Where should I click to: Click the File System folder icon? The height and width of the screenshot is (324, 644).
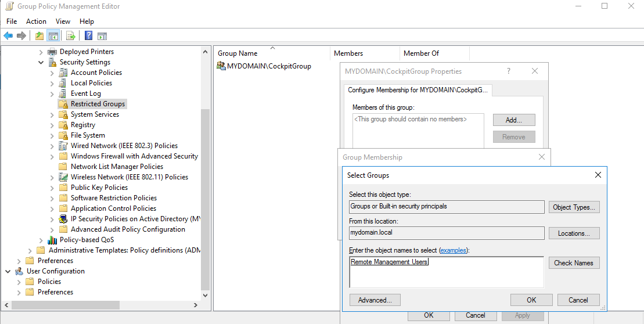point(63,135)
